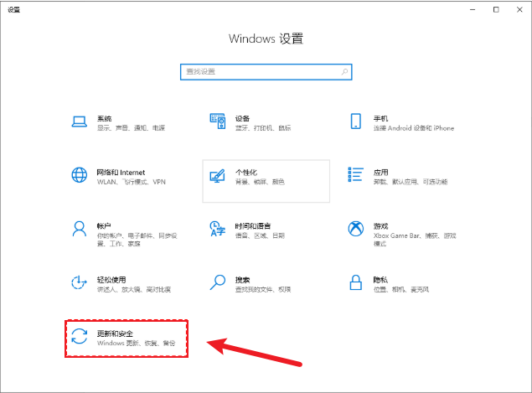Open the 手机 settings title
This screenshot has height=393, width=532.
pos(380,118)
